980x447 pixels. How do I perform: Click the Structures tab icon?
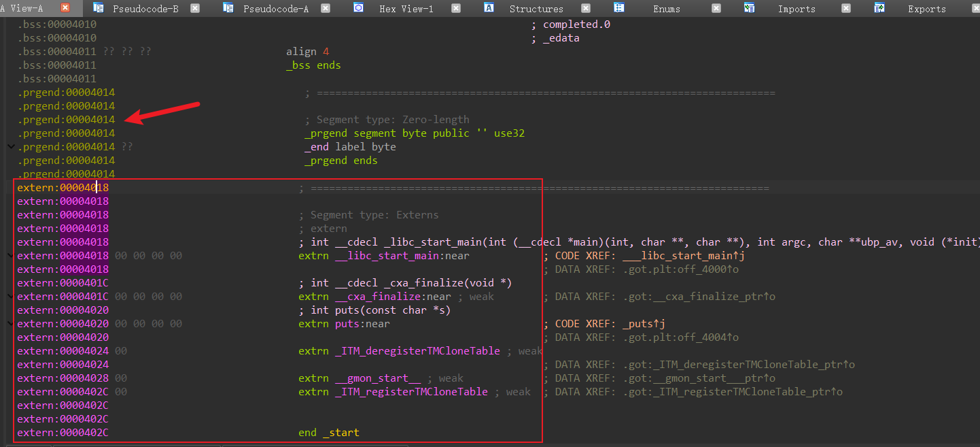(x=489, y=8)
